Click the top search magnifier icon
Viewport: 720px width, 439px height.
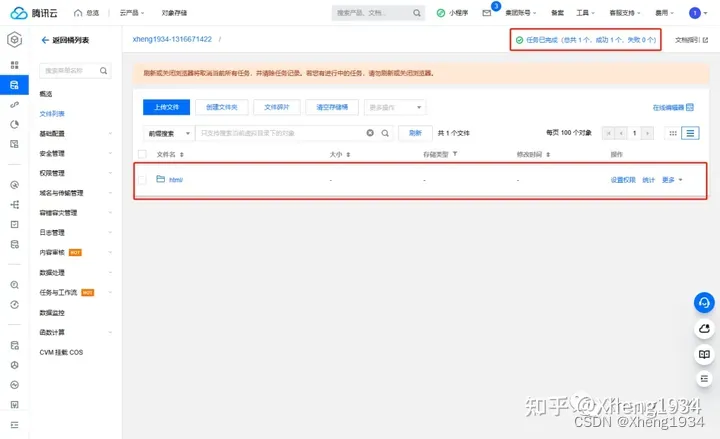(x=416, y=13)
